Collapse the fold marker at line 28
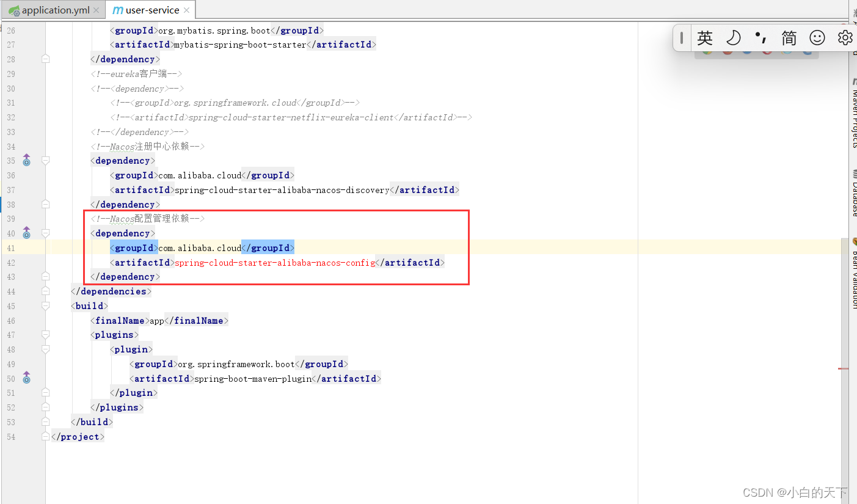Screen dimensions: 857x504 [45, 59]
